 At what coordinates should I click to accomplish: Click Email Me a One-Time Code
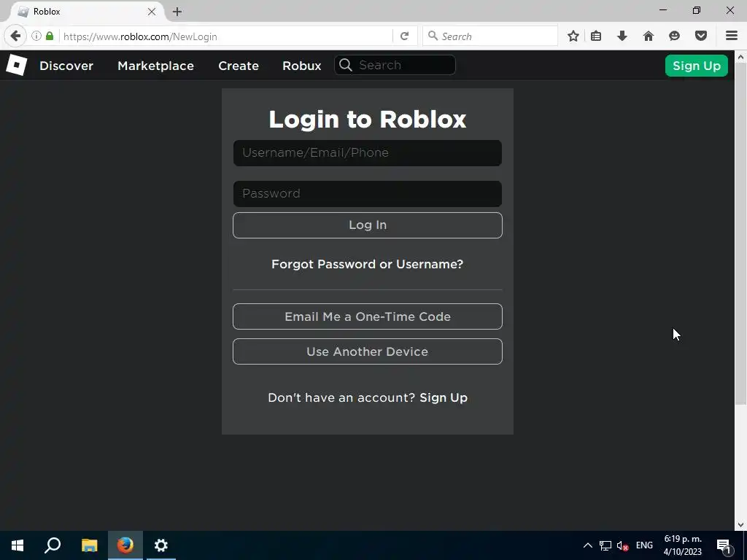(x=368, y=316)
